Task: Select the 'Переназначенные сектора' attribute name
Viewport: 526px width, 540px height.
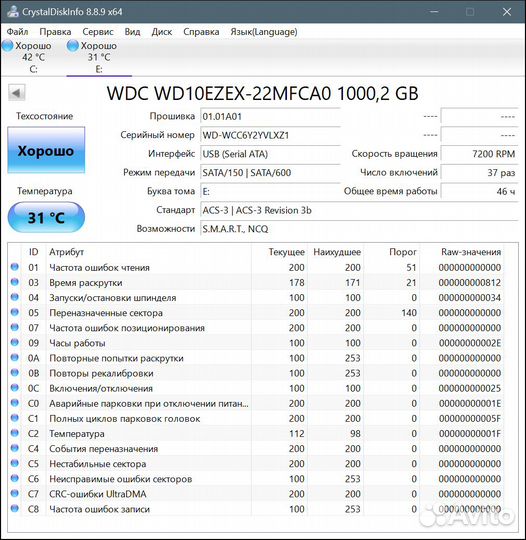Action: [106, 313]
